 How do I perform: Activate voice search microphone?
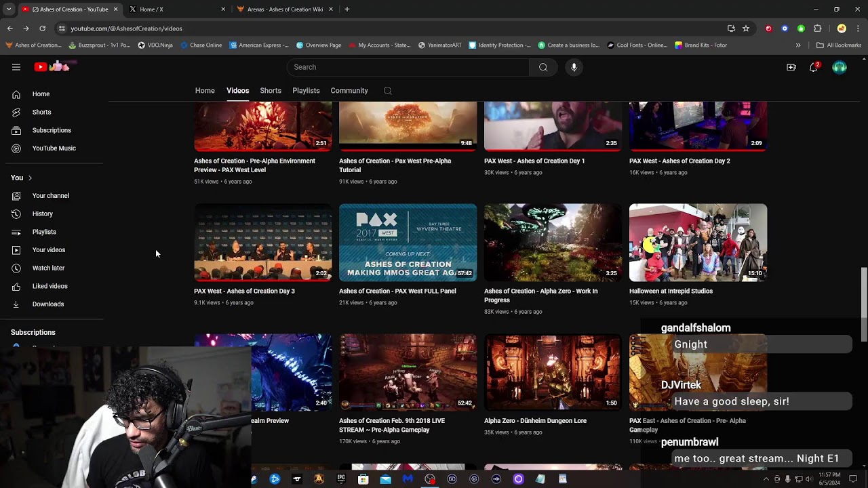tap(574, 67)
